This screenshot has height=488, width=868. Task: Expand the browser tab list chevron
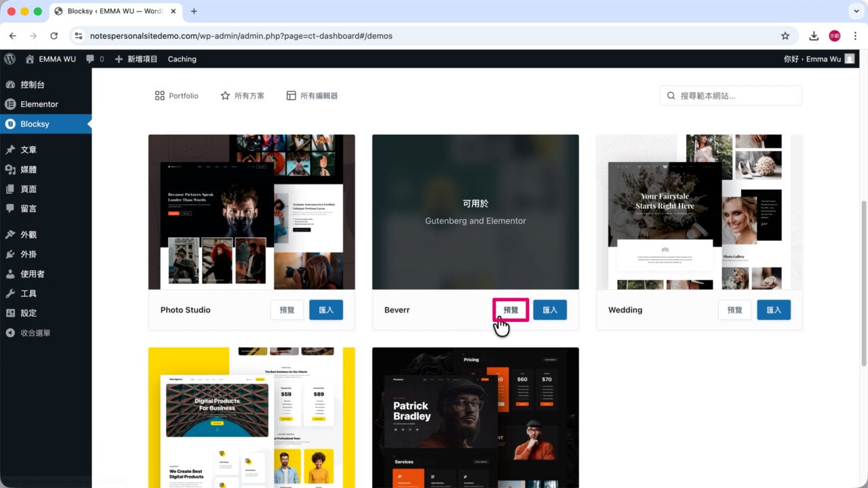click(854, 12)
